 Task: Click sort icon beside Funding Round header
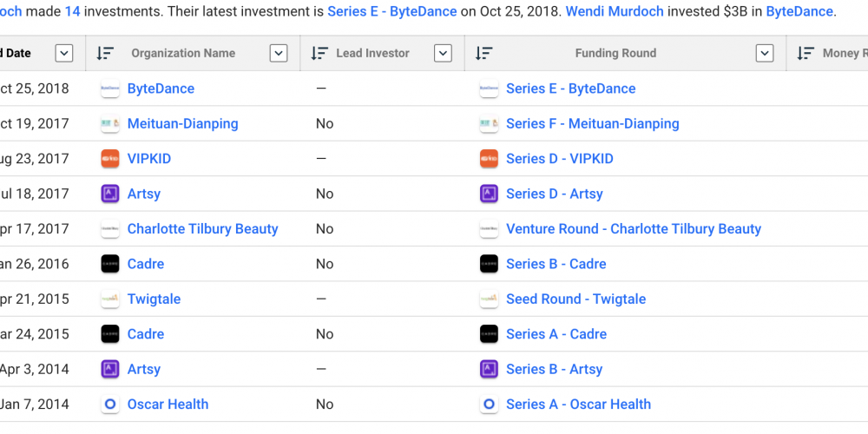coord(483,53)
